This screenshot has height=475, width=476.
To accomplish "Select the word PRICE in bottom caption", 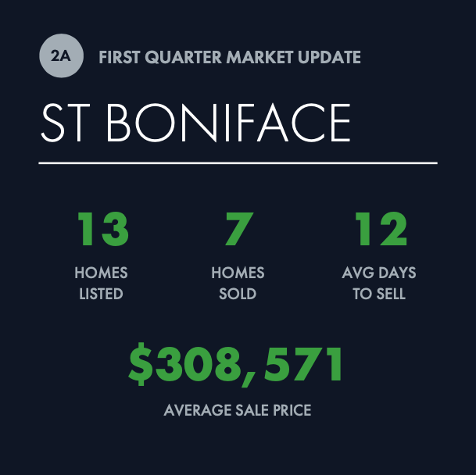I will tap(292, 410).
